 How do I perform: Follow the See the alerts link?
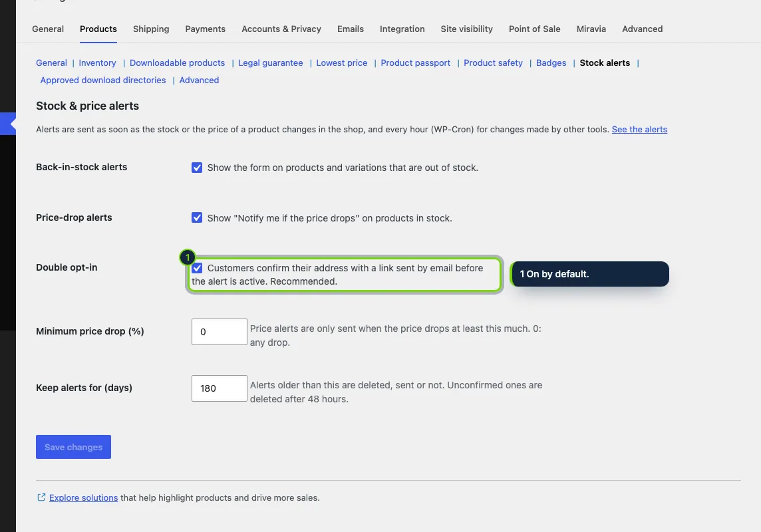click(x=639, y=130)
